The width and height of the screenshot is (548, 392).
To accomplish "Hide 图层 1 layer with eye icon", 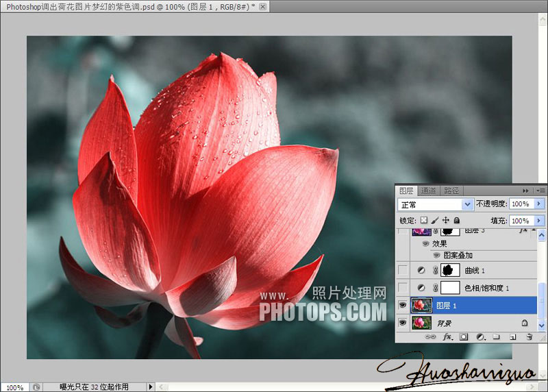I will click(403, 305).
